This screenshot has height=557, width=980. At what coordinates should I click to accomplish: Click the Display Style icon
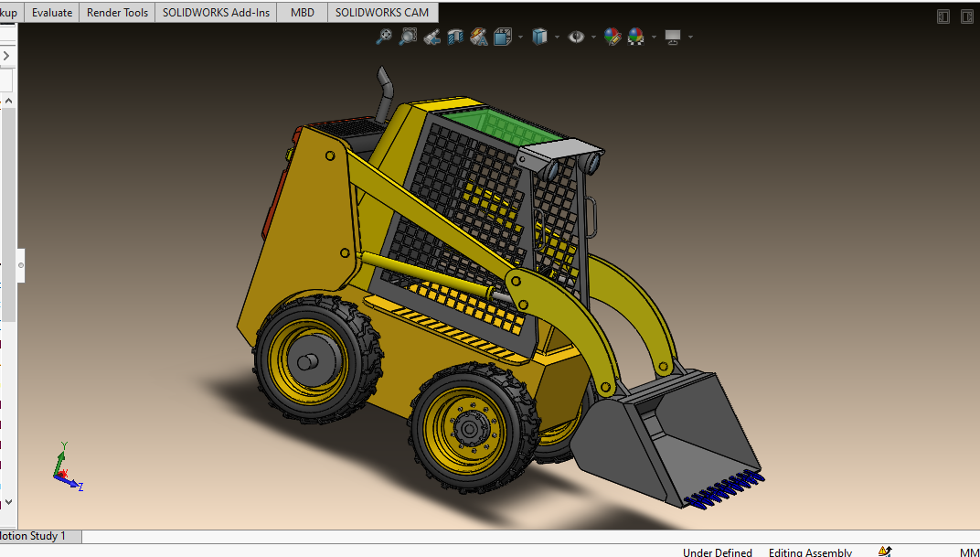[x=539, y=37]
